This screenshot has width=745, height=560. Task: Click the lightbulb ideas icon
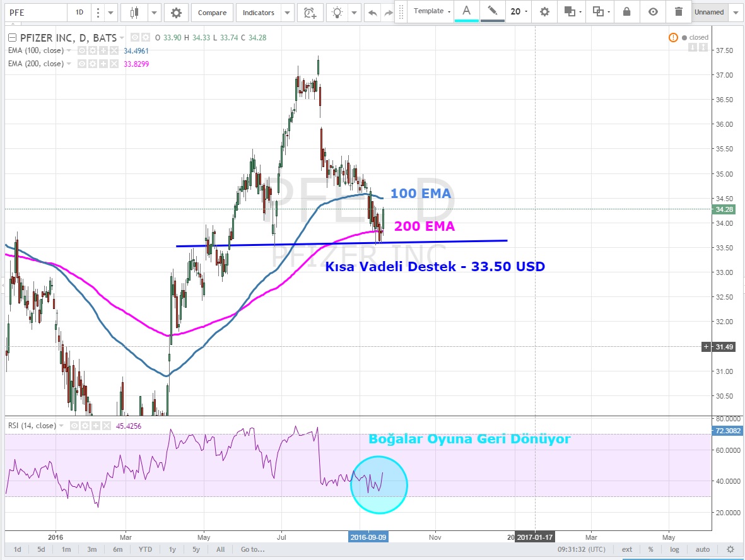tap(338, 13)
